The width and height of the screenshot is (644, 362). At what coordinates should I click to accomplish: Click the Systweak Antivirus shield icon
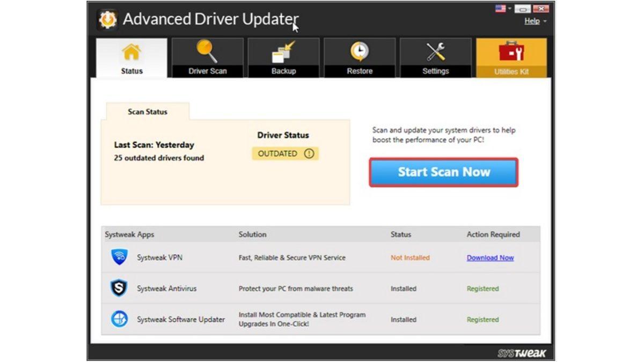click(x=119, y=289)
